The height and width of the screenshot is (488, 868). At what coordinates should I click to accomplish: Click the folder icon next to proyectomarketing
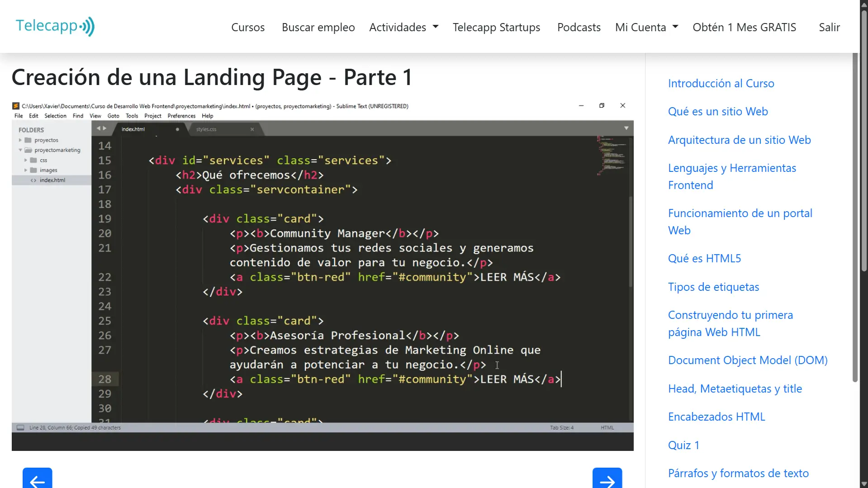pos(27,150)
